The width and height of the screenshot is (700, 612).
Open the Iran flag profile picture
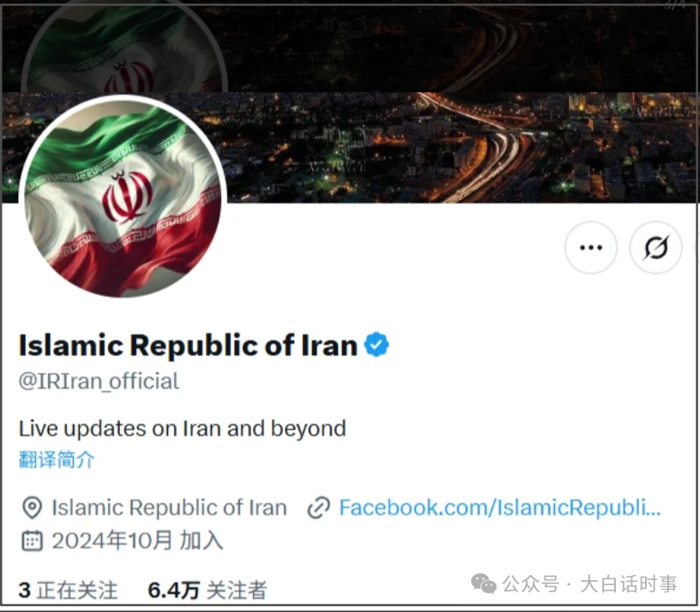pos(123,197)
